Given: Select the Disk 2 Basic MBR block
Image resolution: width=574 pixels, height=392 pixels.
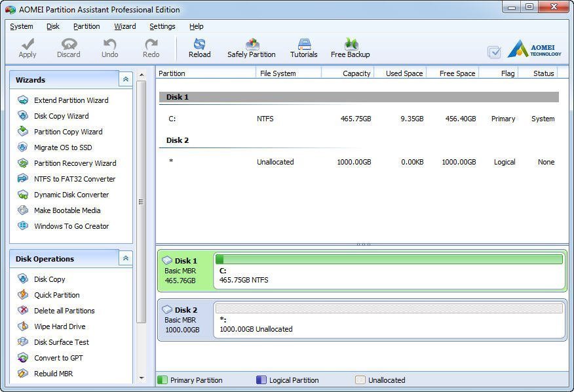Looking at the screenshot, I should tap(185, 320).
